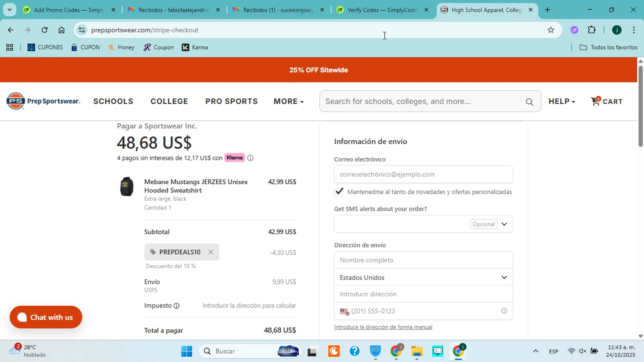The height and width of the screenshot is (362, 644).
Task: Open the tab search dropdown arrow
Action: [9, 9]
